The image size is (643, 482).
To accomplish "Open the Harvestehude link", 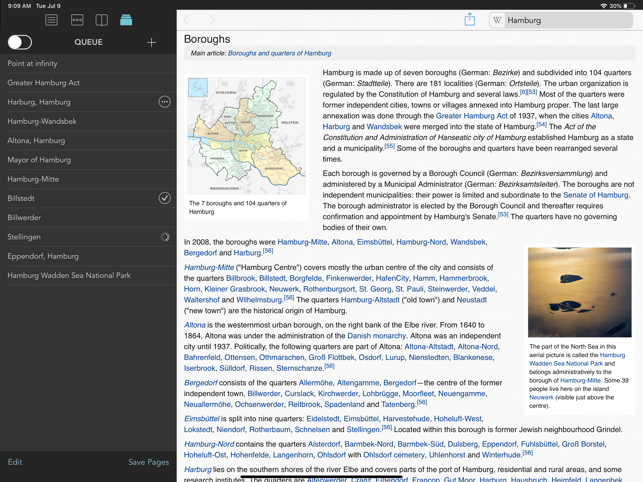I will tap(406, 418).
